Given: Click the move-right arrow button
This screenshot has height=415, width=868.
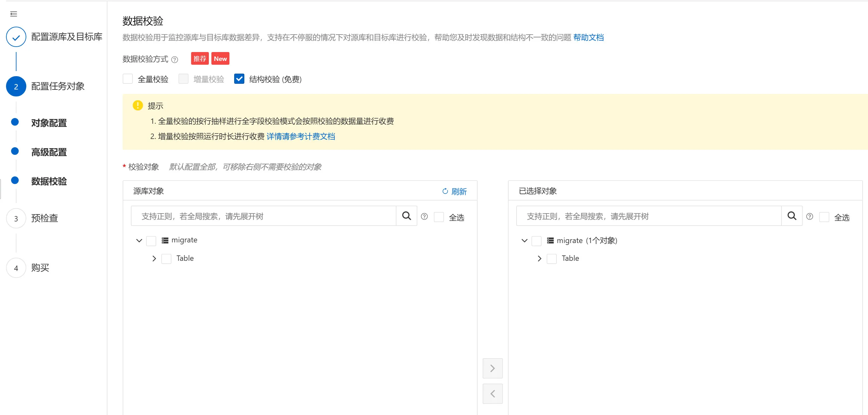Looking at the screenshot, I should click(x=493, y=368).
